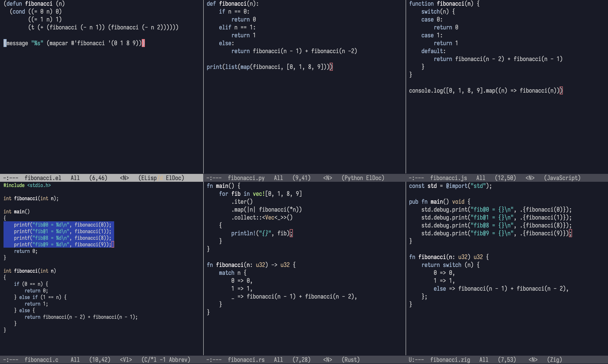Click fibonacci.el buffer name in mode line
This screenshot has height=364, width=608.
coord(43,178)
